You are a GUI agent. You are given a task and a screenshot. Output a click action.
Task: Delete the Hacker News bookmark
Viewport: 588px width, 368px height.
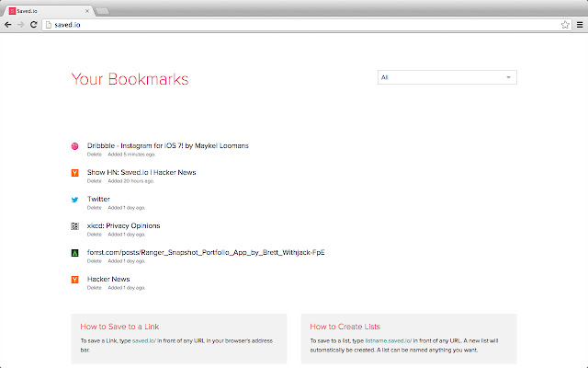94,288
